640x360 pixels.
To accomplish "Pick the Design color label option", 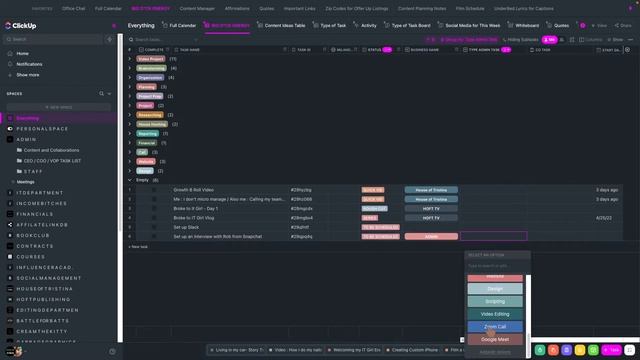I will [495, 289].
